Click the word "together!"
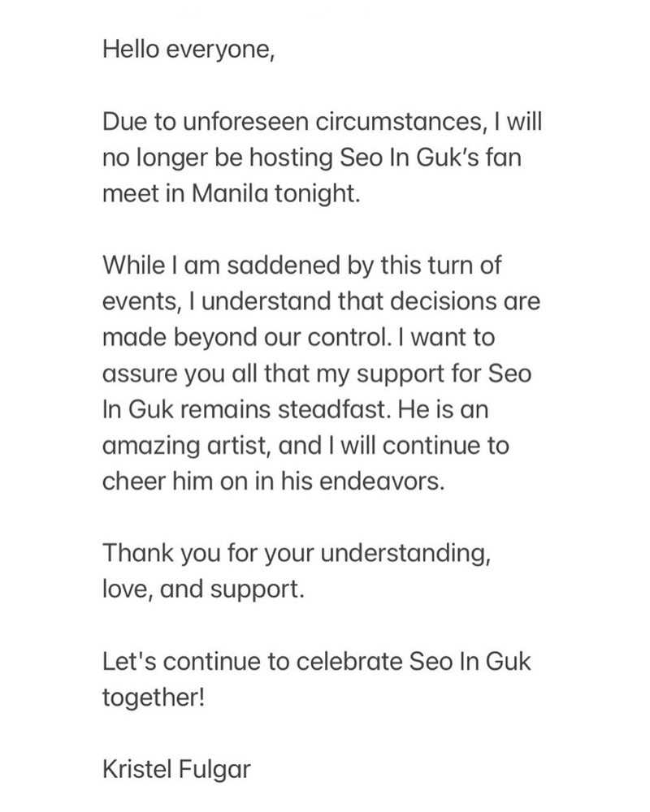This screenshot has height=812, width=650. coord(153,698)
